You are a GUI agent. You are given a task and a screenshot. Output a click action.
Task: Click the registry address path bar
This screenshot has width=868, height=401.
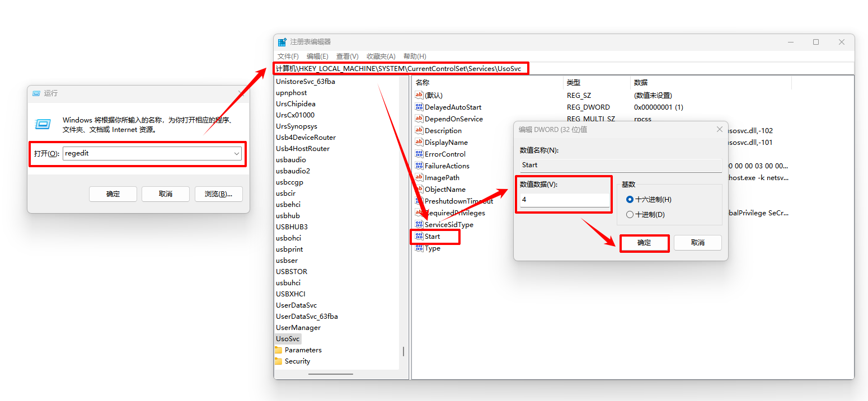(564, 68)
